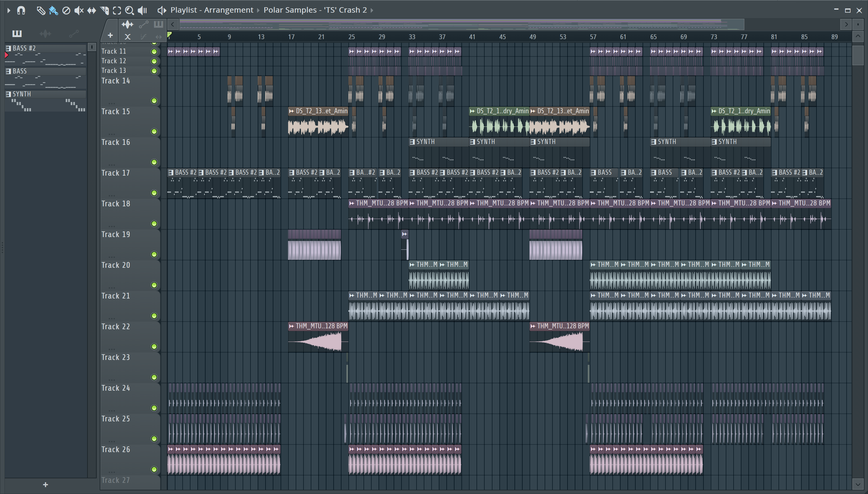Mute Track 14 via green LED
The height and width of the screenshot is (494, 868).
tap(154, 101)
